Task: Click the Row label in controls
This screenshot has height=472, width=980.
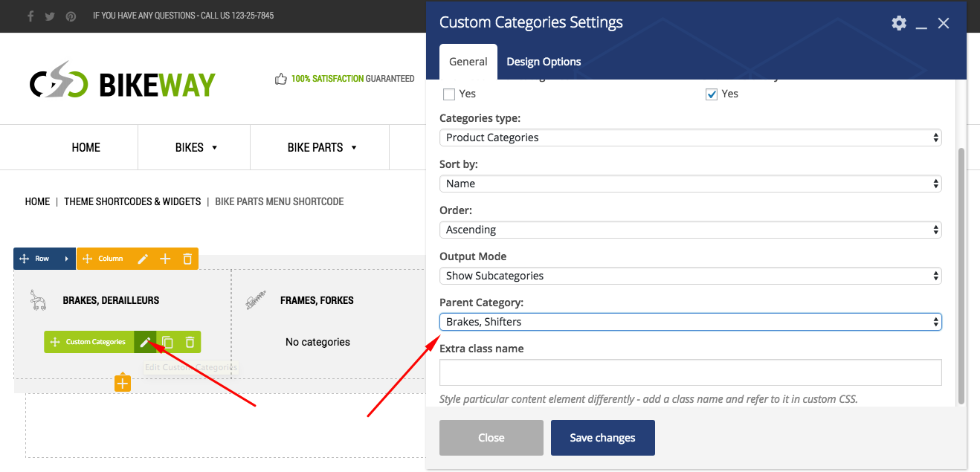Action: [x=42, y=259]
